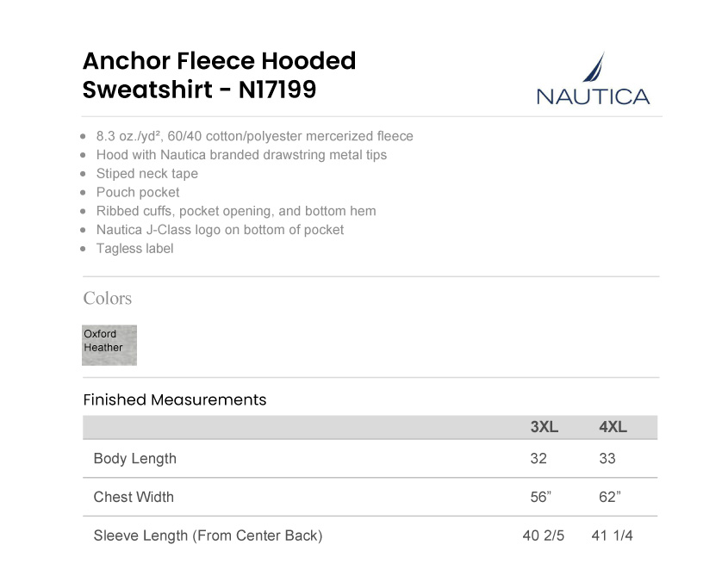The image size is (722, 588).
Task: Click the 4XL chest width value 62"
Action: click(610, 497)
